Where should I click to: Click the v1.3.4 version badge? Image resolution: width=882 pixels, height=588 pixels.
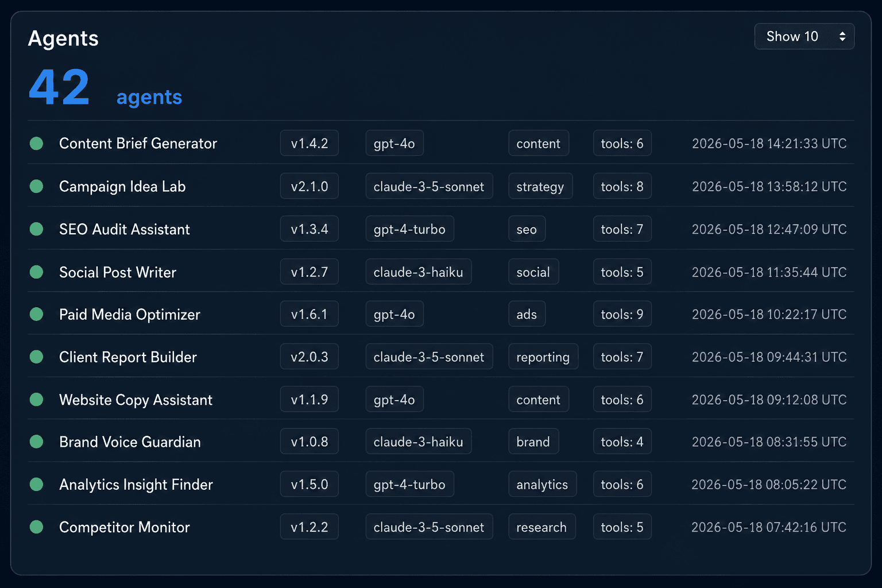pos(310,229)
